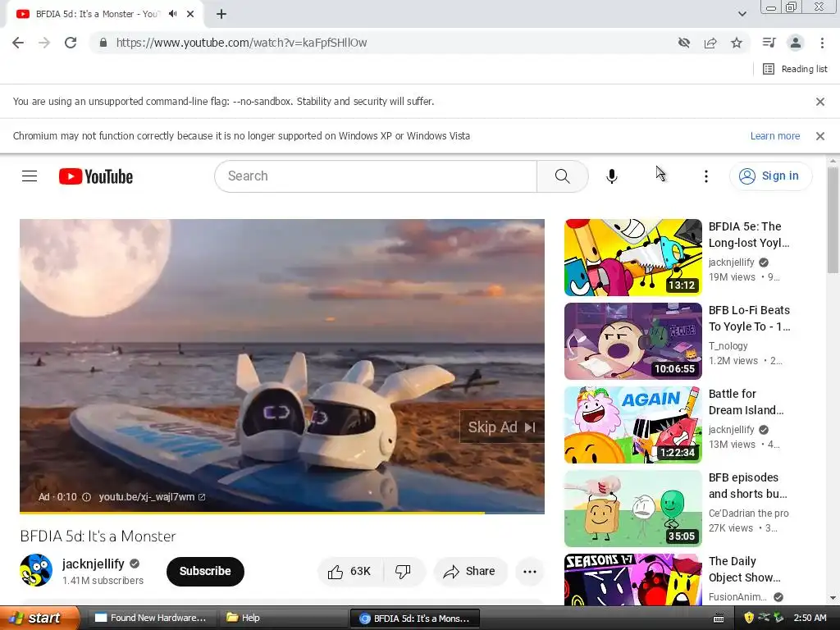Switch to Found New Hardware taskbar item
Image resolution: width=840 pixels, height=630 pixels.
pyautogui.click(x=151, y=618)
